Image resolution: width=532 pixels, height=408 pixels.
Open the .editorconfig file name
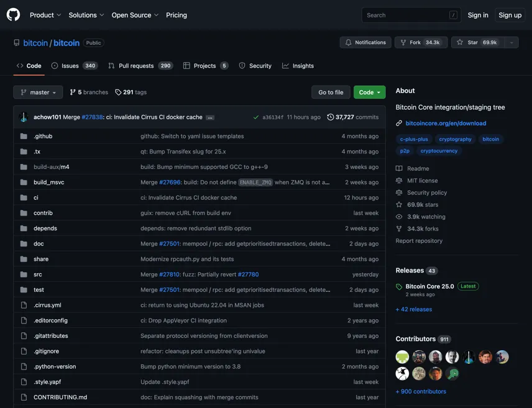click(x=50, y=320)
